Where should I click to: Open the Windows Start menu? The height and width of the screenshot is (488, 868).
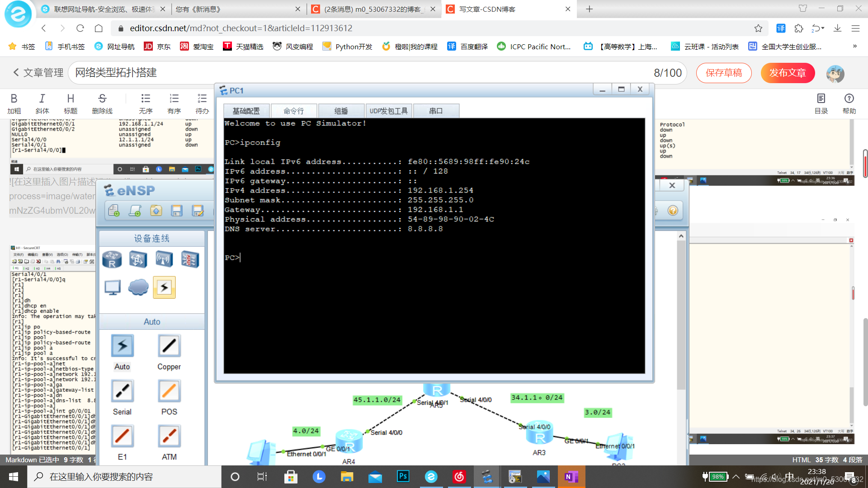point(14,477)
